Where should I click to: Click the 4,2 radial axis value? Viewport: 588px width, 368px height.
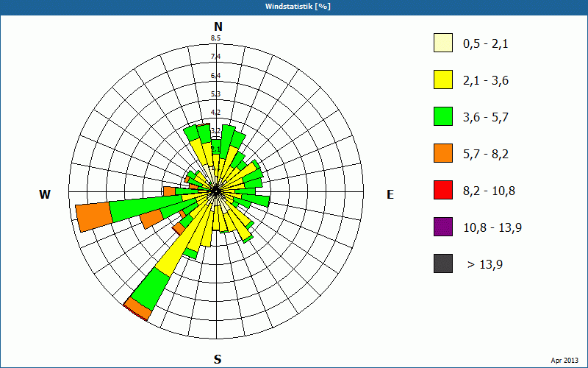215,113
